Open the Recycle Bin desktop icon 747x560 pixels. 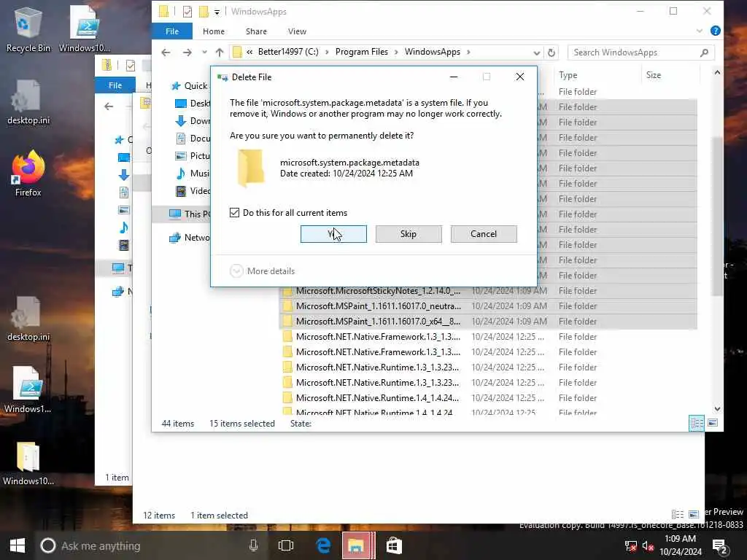[x=28, y=30]
